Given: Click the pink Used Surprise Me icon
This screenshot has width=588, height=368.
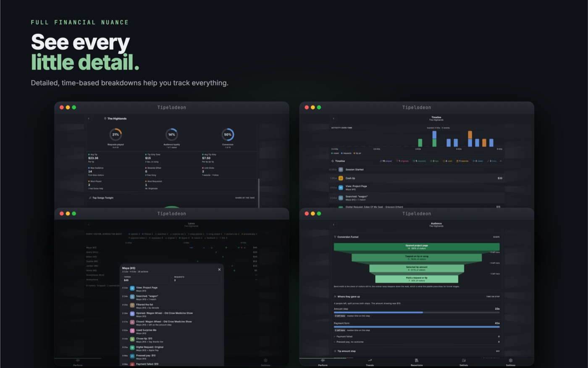Looking at the screenshot, I should tap(132, 331).
